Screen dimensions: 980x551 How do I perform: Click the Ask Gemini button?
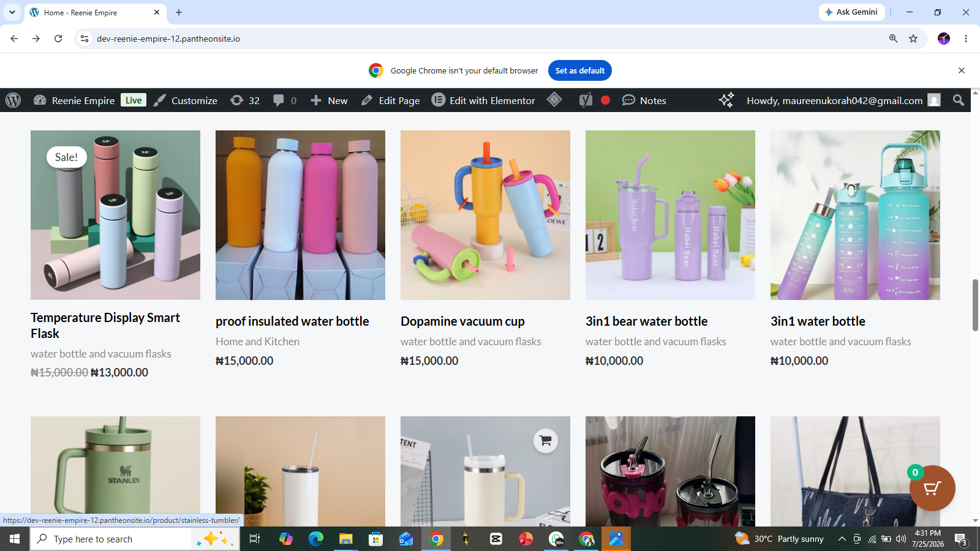(x=851, y=12)
